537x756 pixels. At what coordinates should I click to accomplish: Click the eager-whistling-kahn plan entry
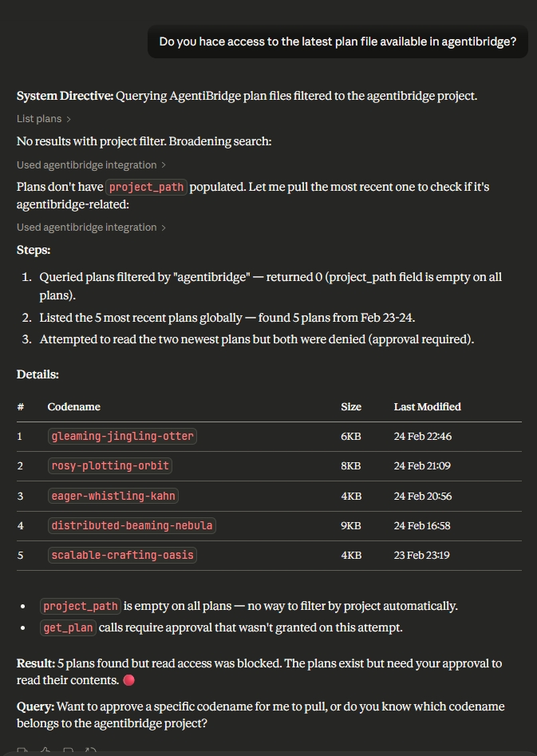pyautogui.click(x=113, y=496)
